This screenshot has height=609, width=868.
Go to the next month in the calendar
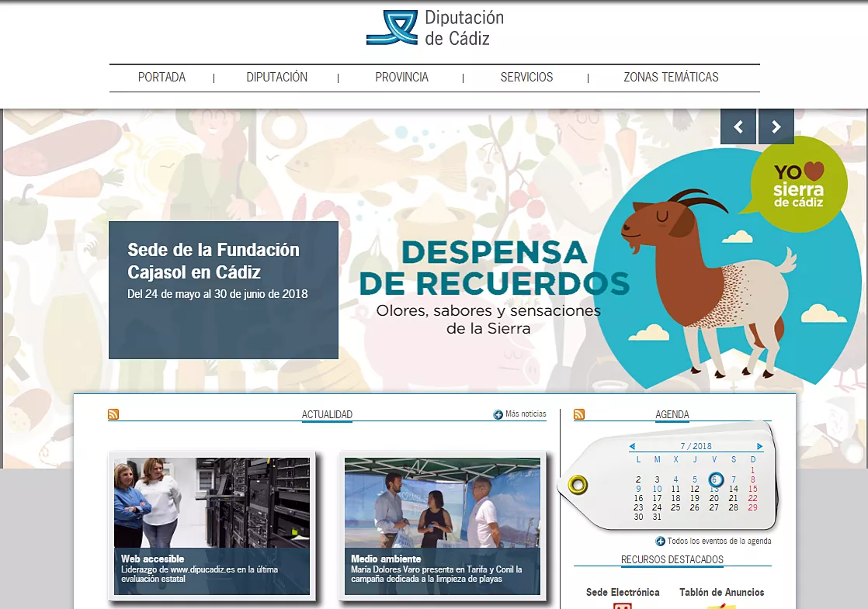click(x=759, y=445)
